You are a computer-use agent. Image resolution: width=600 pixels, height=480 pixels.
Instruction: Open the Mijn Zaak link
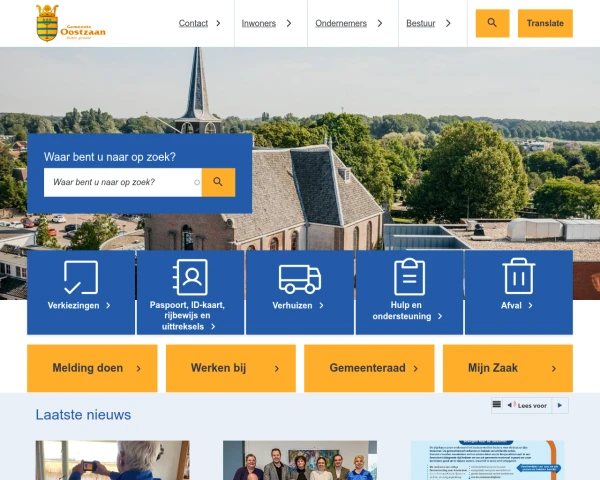click(x=507, y=368)
